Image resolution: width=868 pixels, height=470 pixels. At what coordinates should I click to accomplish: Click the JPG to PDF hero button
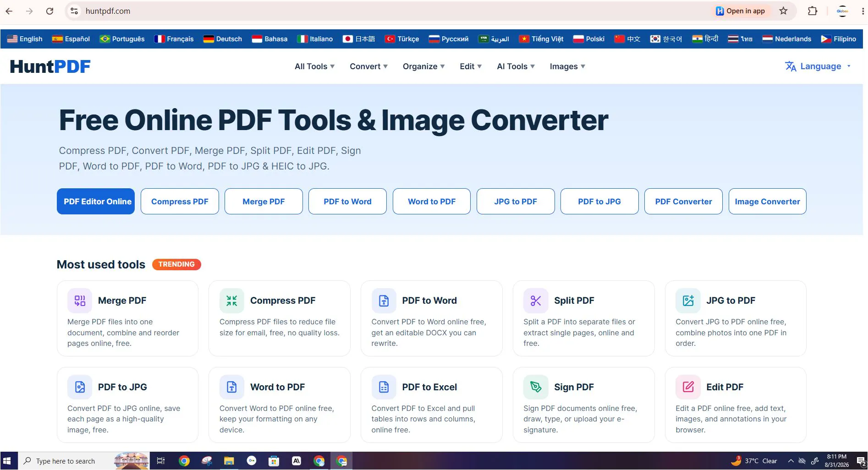click(x=516, y=202)
